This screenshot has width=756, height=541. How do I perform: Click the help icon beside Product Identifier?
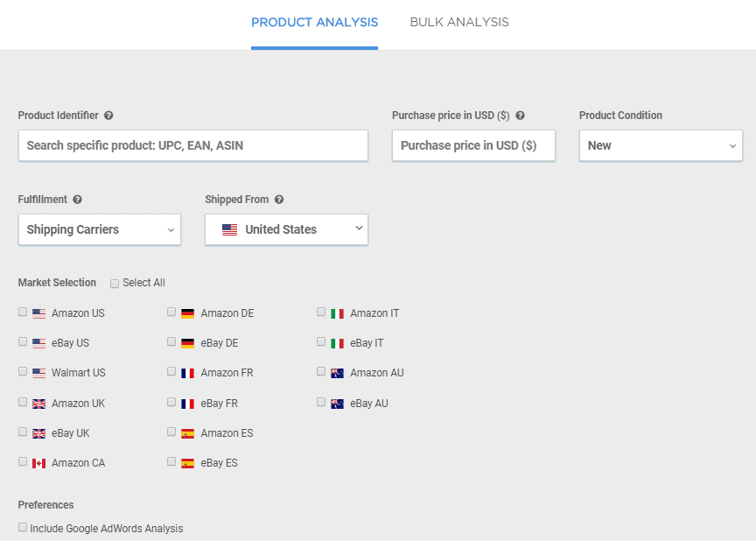point(108,116)
